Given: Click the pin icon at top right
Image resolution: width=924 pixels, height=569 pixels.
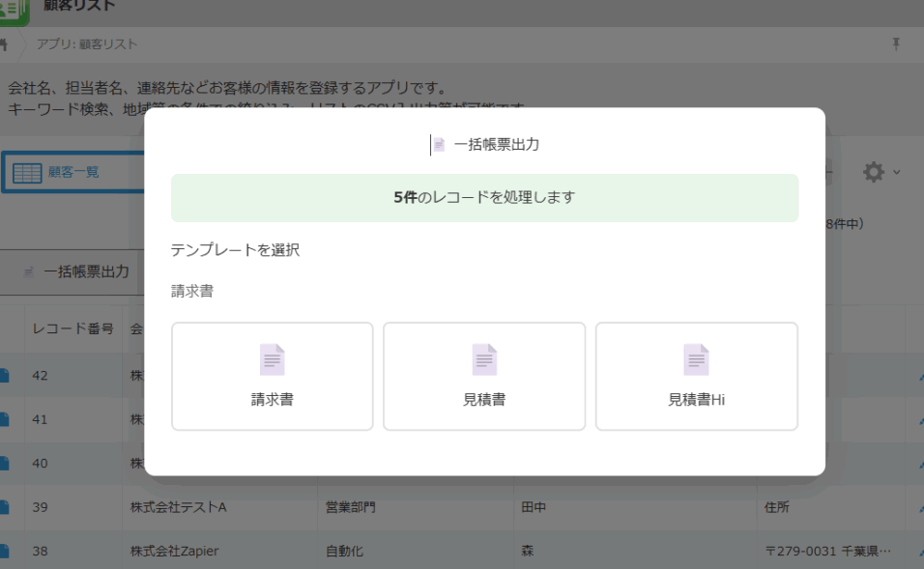Looking at the screenshot, I should click(896, 44).
